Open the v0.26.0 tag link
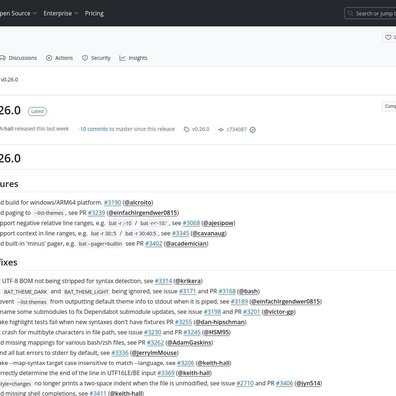This screenshot has width=396, height=396. (200, 129)
